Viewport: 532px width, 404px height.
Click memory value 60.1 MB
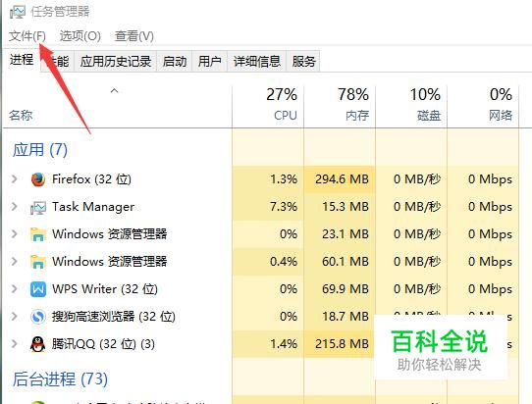(346, 261)
